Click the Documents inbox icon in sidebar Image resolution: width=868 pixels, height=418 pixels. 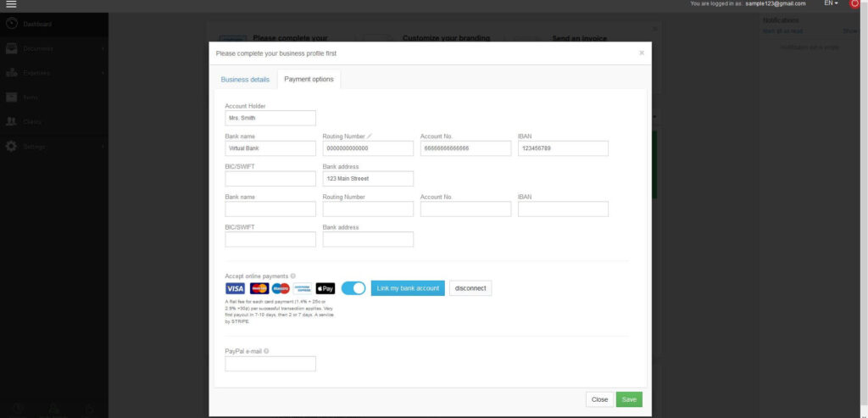point(12,48)
